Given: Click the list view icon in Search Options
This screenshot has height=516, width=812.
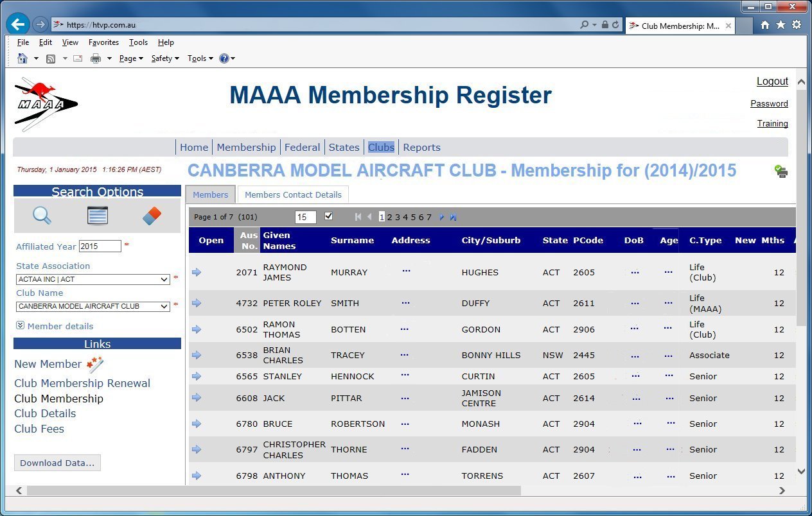Looking at the screenshot, I should [97, 216].
